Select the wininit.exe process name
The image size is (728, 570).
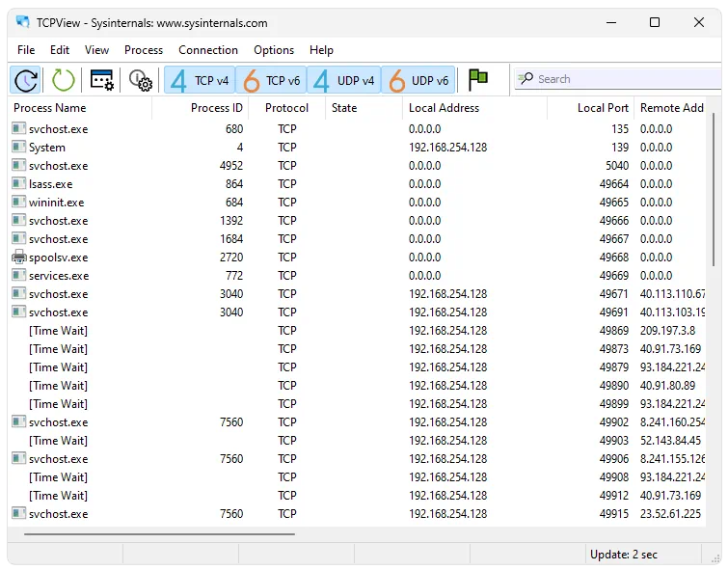(x=56, y=203)
